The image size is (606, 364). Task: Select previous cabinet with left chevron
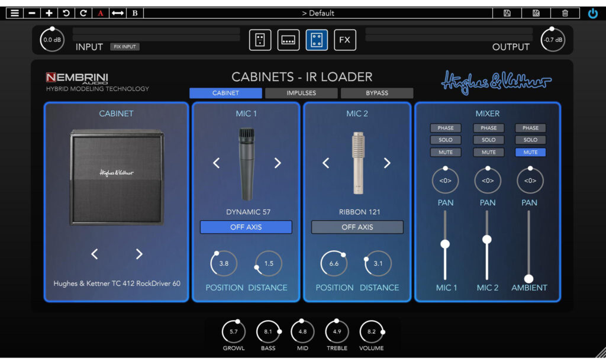click(x=94, y=254)
